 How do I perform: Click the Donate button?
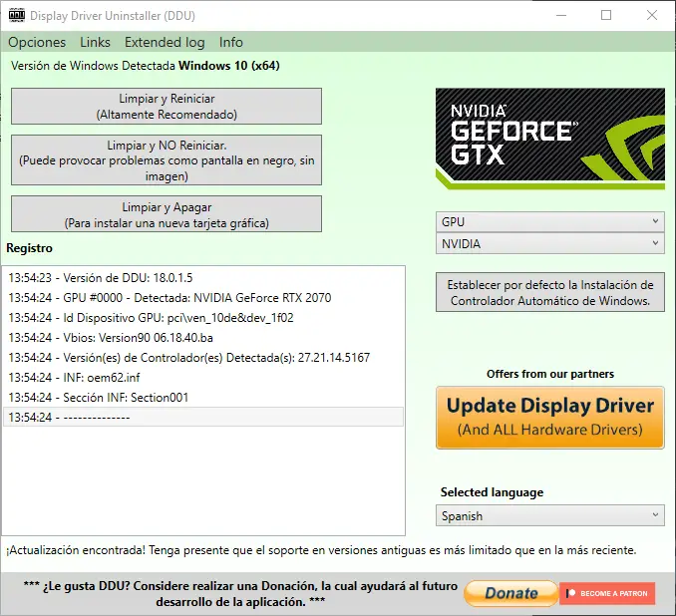tap(511, 593)
